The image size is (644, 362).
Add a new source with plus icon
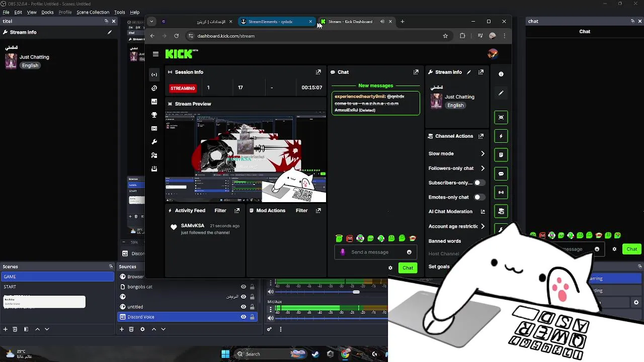[122, 329]
